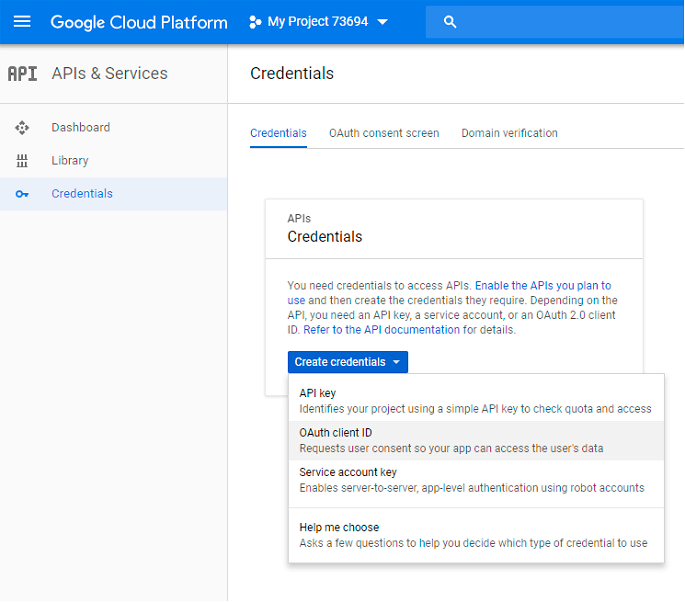Click the project hexagon icon
Image resolution: width=685 pixels, height=602 pixels.
(x=255, y=22)
